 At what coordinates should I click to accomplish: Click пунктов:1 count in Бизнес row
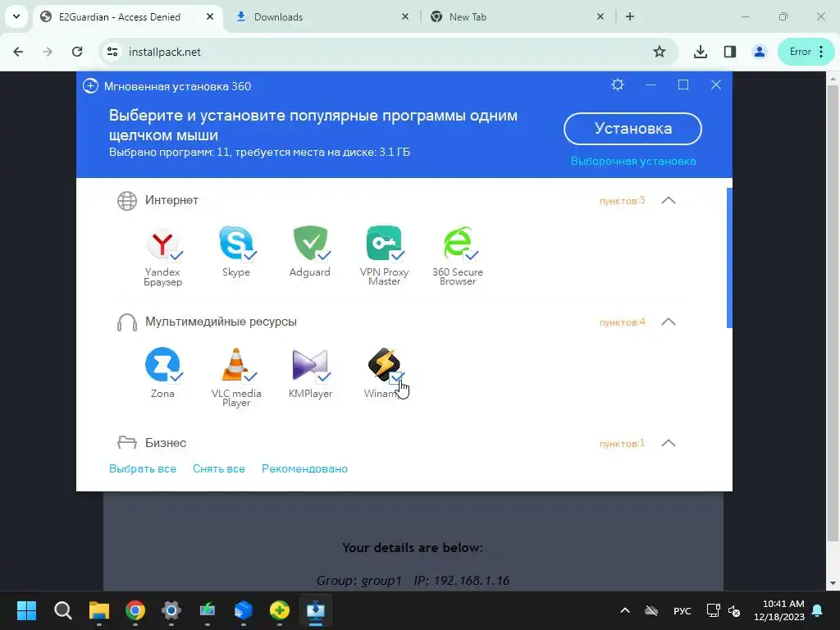[x=622, y=443]
